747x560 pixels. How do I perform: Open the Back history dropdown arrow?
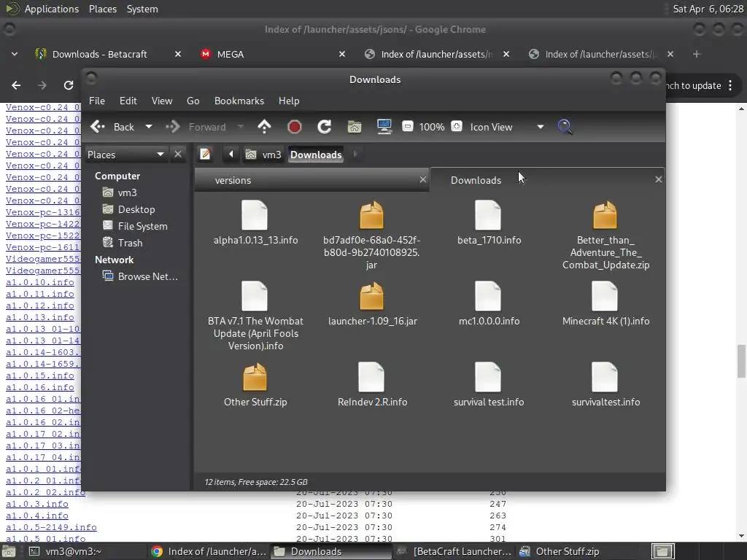tap(149, 127)
